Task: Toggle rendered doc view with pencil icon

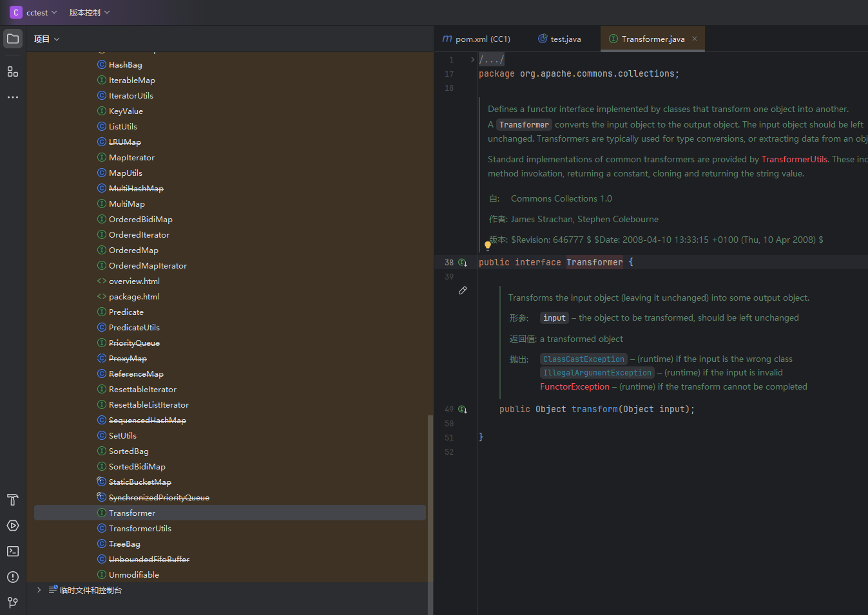Action: (x=463, y=291)
